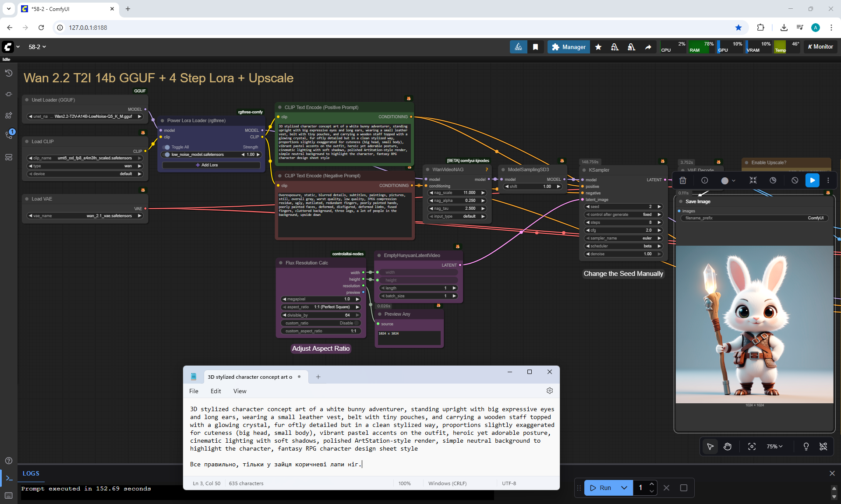The image size is (841, 504).
Task: Open Notepad View menu
Action: point(240,391)
